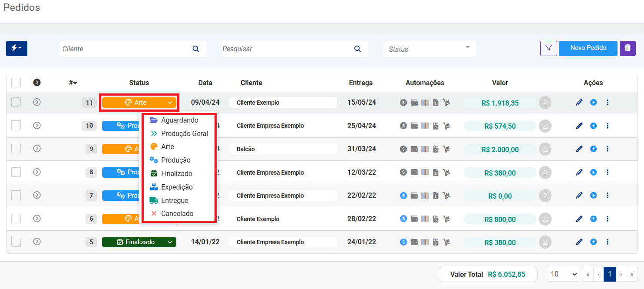Open the page size selector showing 10
The width and height of the screenshot is (644, 289).
pos(563,274)
